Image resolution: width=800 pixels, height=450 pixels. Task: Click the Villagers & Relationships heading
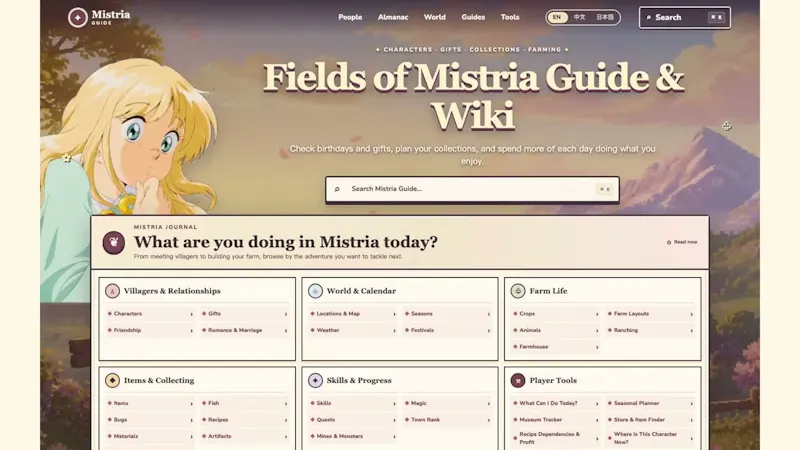click(x=172, y=291)
